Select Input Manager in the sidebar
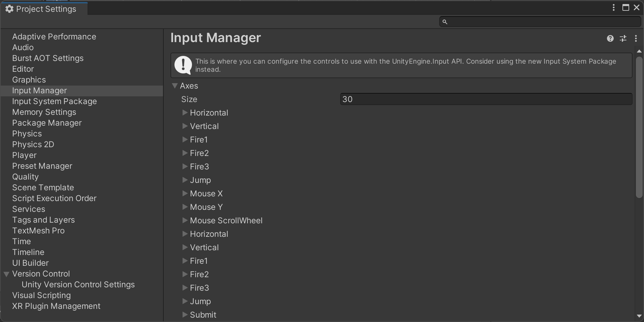 (82, 91)
